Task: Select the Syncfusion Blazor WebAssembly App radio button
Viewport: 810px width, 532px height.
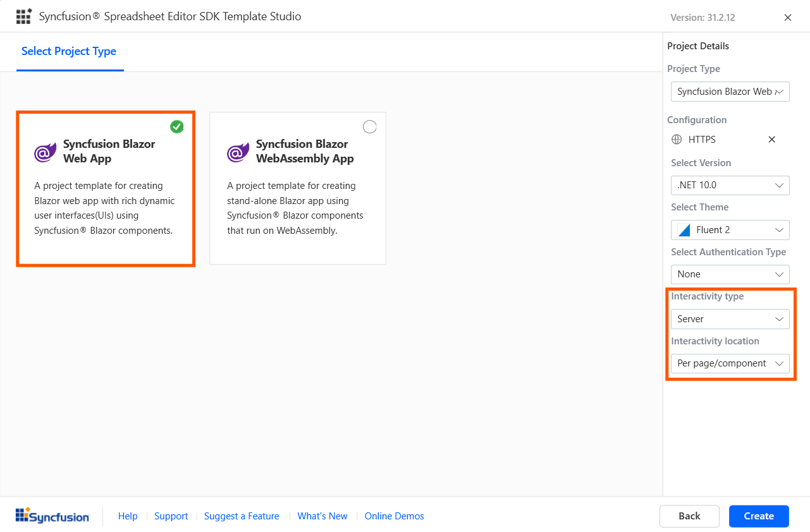Action: click(370, 126)
